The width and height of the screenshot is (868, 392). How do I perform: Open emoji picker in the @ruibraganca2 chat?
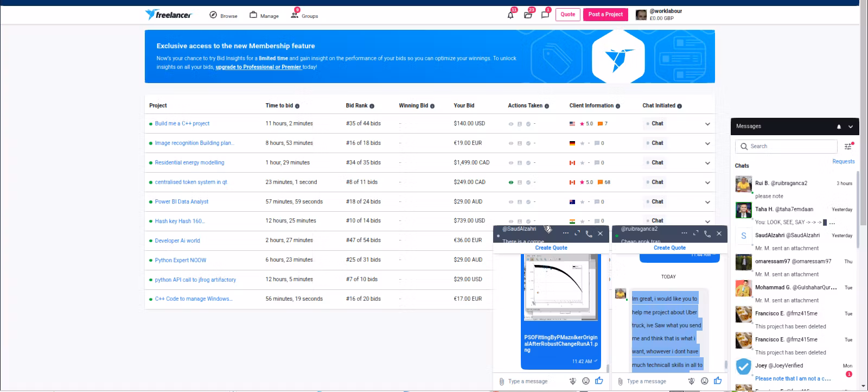pos(704,381)
